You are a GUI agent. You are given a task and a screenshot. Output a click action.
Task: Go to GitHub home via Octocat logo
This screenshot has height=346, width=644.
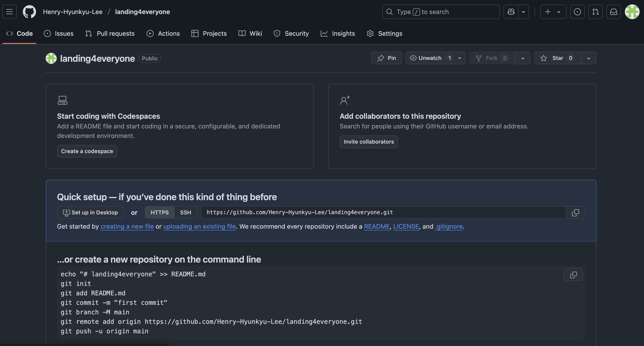click(x=29, y=12)
